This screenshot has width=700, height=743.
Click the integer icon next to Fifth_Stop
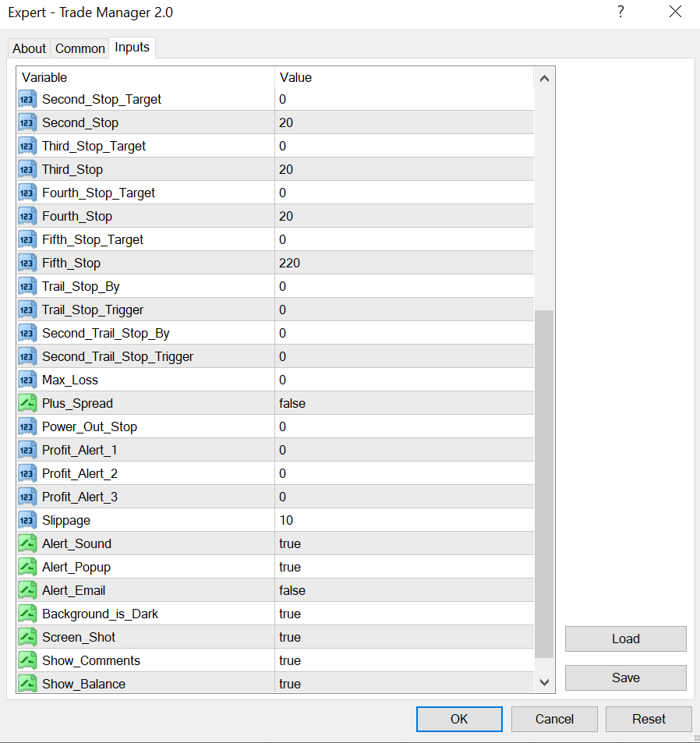[x=27, y=263]
